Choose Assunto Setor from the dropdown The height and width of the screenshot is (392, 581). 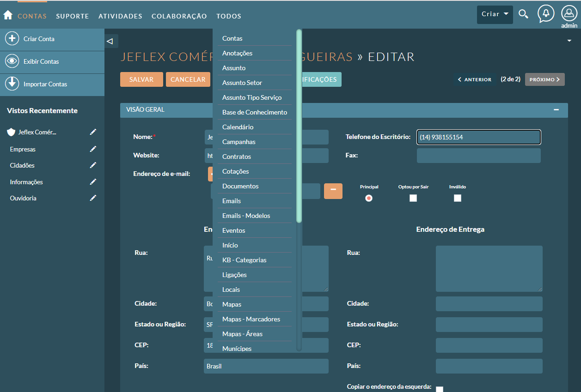pyautogui.click(x=255, y=83)
